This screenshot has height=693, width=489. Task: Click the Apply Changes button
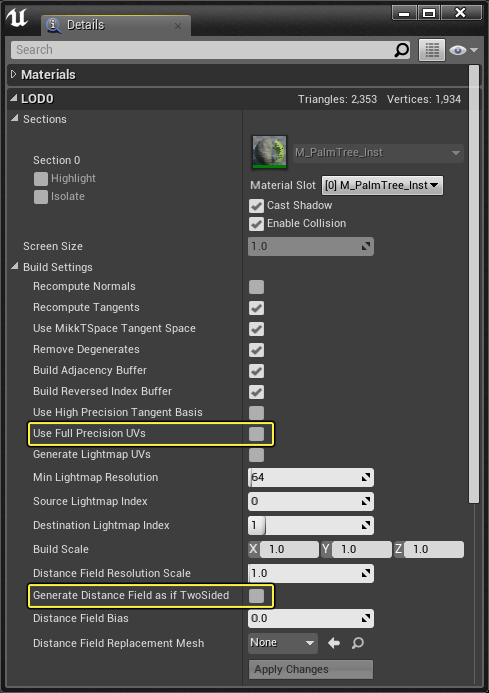pos(311,669)
